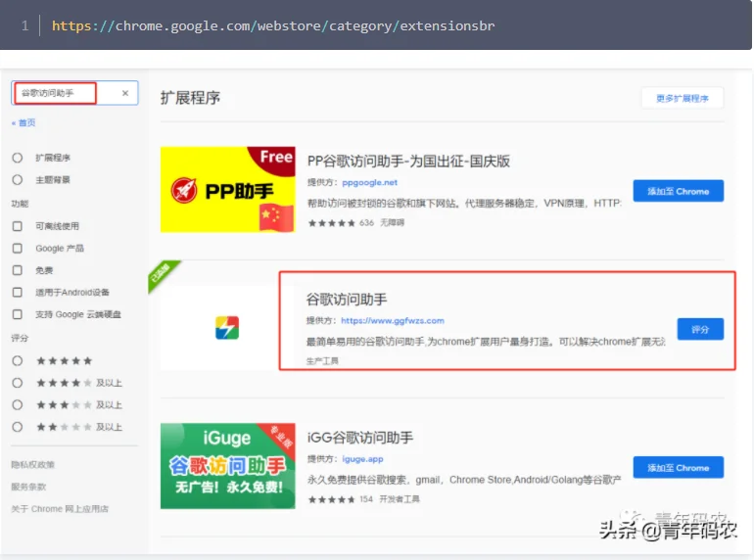Click the 更多扩展程序 button
Viewport: 754px width, 560px height.
pyautogui.click(x=683, y=99)
